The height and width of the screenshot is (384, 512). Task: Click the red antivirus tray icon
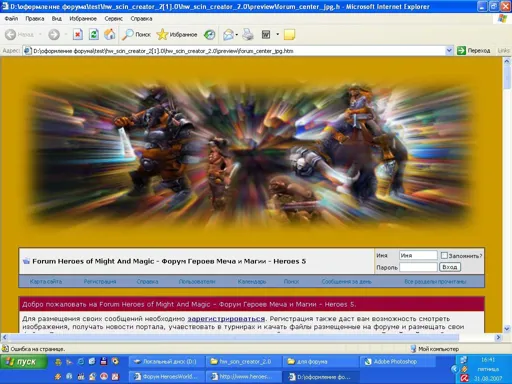(464, 378)
